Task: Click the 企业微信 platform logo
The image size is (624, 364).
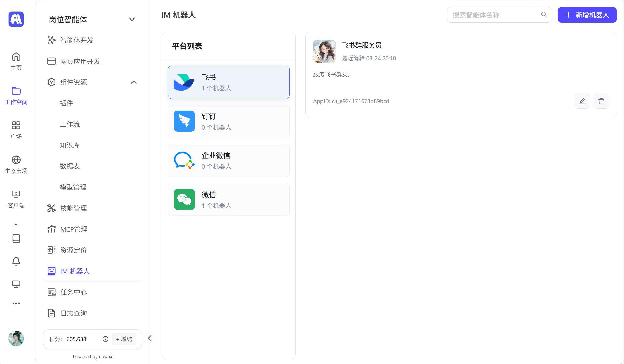Action: [184, 160]
